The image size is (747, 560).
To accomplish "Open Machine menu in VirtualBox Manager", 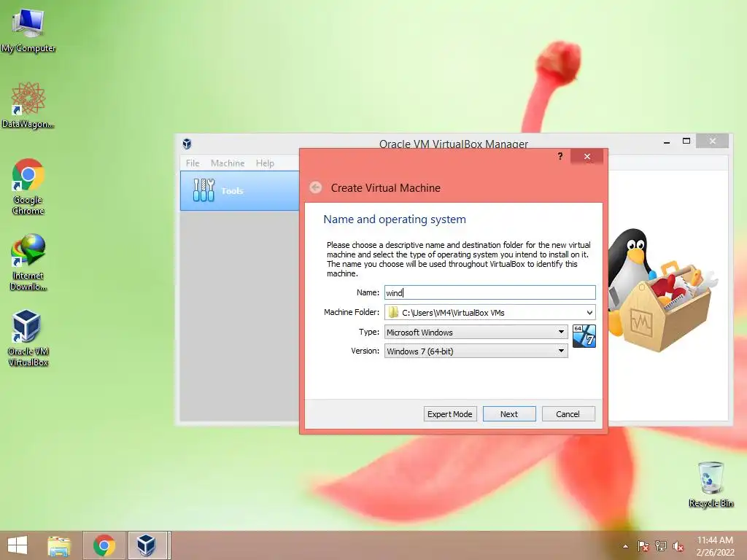I will pos(228,163).
